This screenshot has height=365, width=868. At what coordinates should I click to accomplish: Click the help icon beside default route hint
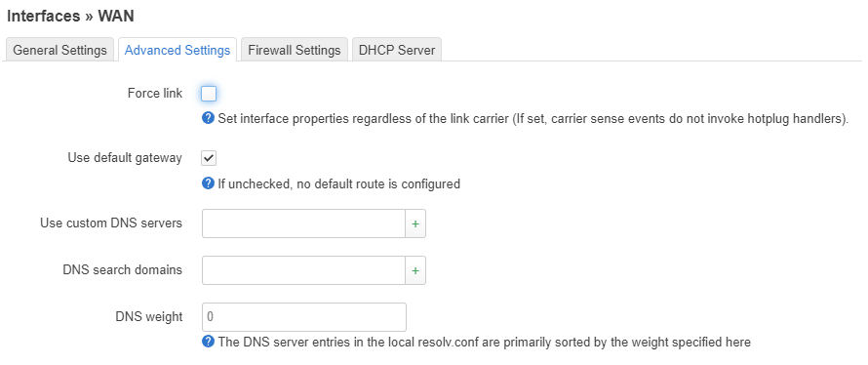(x=208, y=183)
